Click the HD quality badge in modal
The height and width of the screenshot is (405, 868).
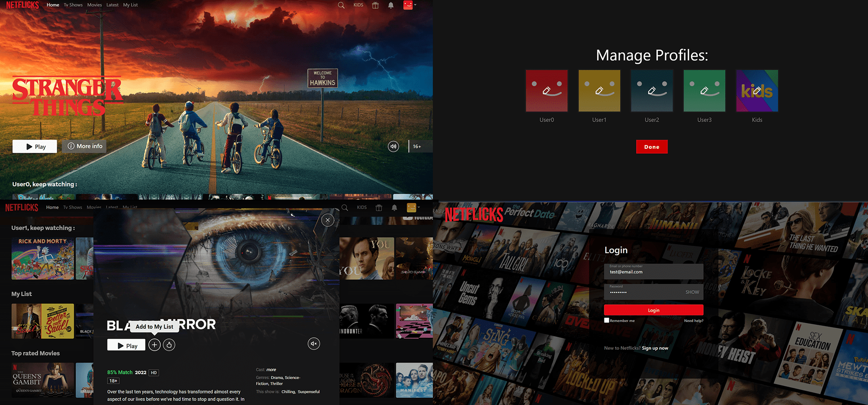point(154,373)
